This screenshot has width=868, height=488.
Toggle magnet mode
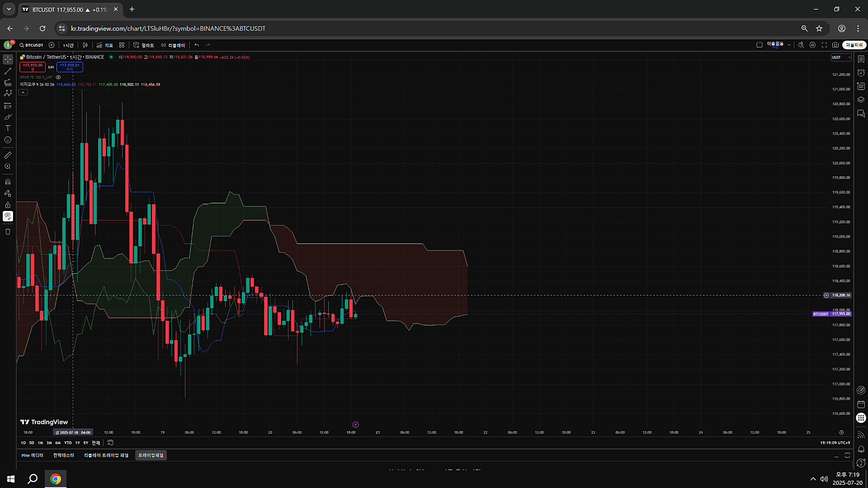(8, 182)
